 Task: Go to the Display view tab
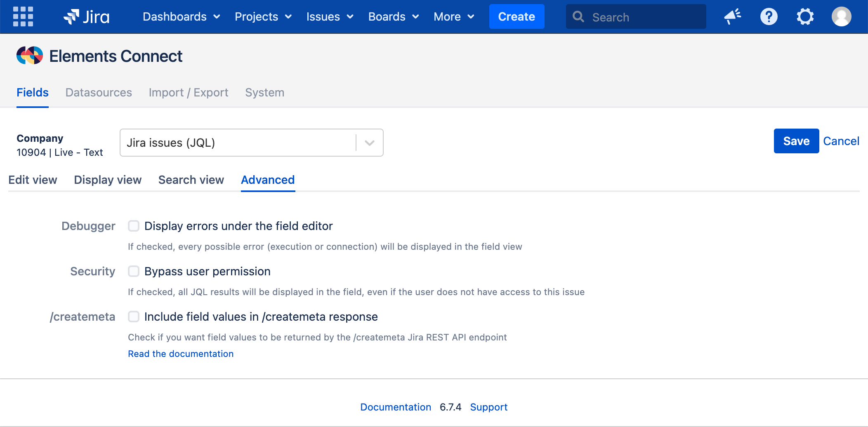(108, 180)
